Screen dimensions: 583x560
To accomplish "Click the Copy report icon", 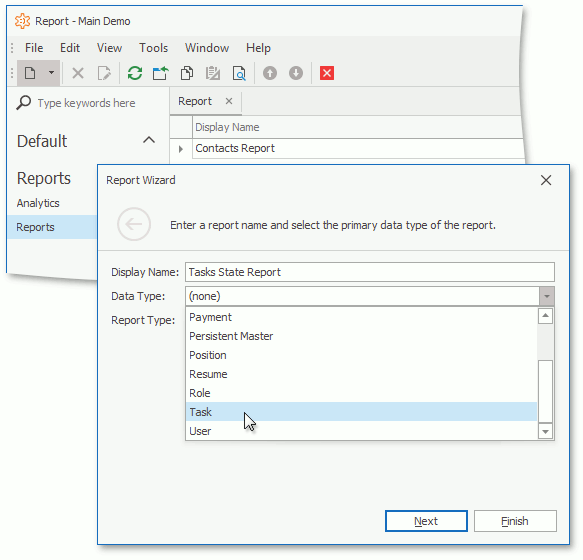I will pyautogui.click(x=187, y=73).
